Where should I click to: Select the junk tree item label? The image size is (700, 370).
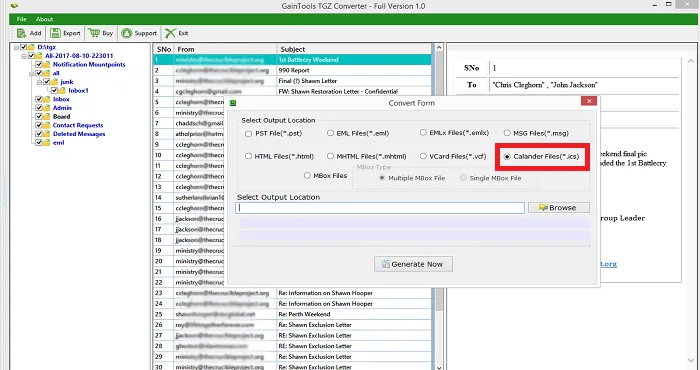(67, 82)
